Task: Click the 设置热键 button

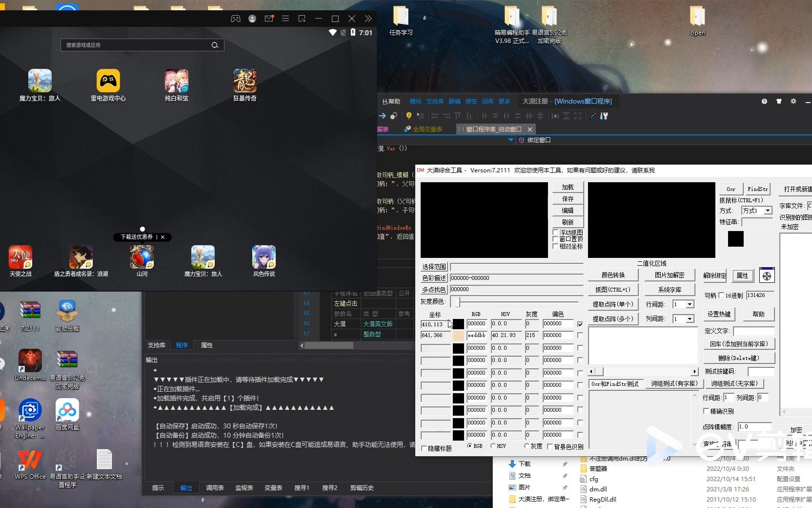Action: pyautogui.click(x=719, y=314)
